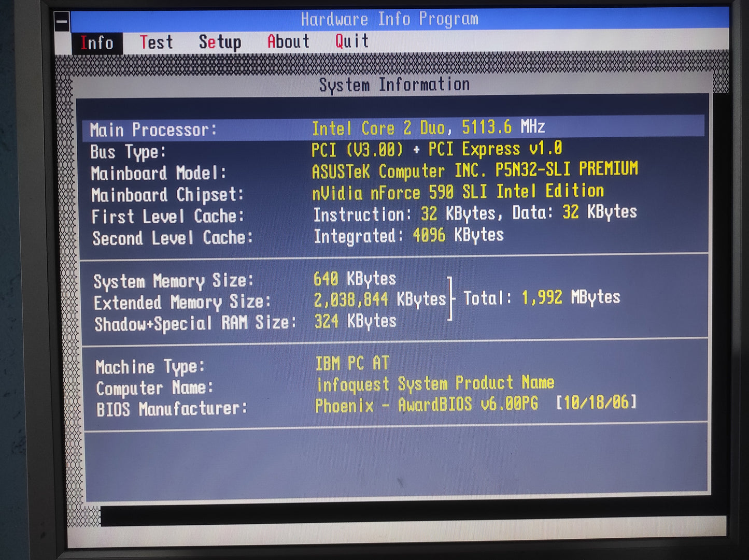Click the Total 1,992 MBytes value
The image size is (749, 560).
click(542, 297)
